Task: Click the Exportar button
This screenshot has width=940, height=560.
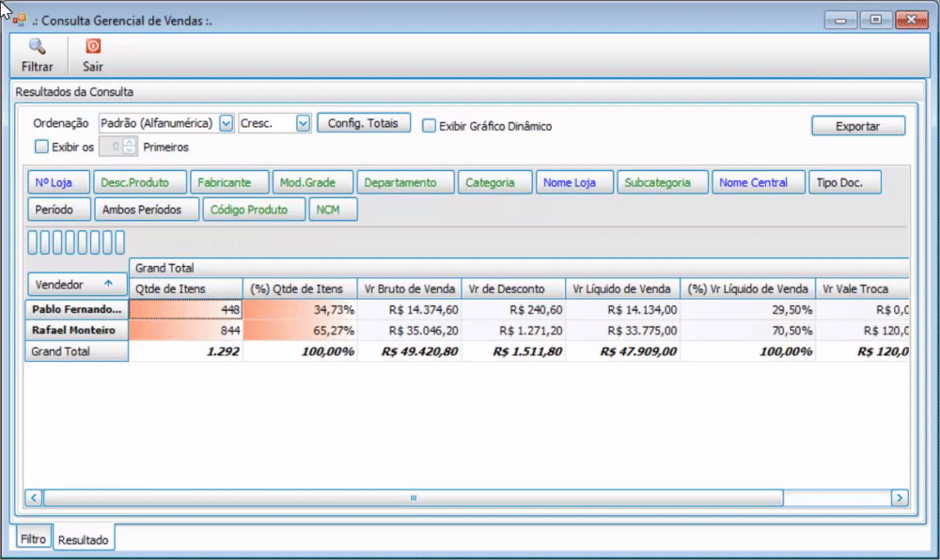Action: click(858, 126)
